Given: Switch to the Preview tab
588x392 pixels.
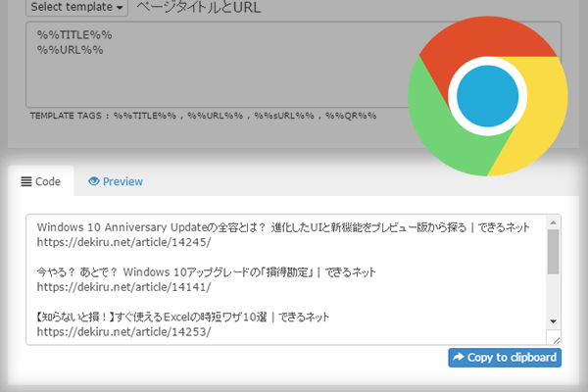Looking at the screenshot, I should (116, 181).
